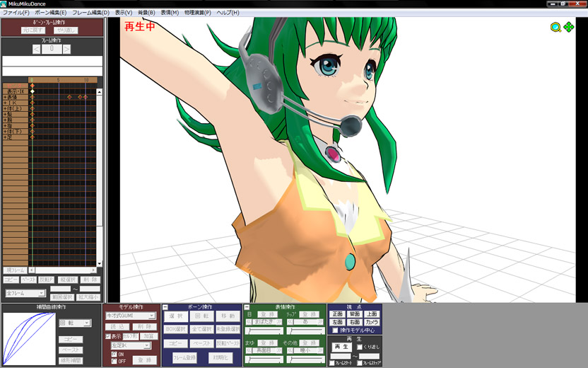
Task: Open ボーン編集(E) menu
Action: tap(51, 13)
